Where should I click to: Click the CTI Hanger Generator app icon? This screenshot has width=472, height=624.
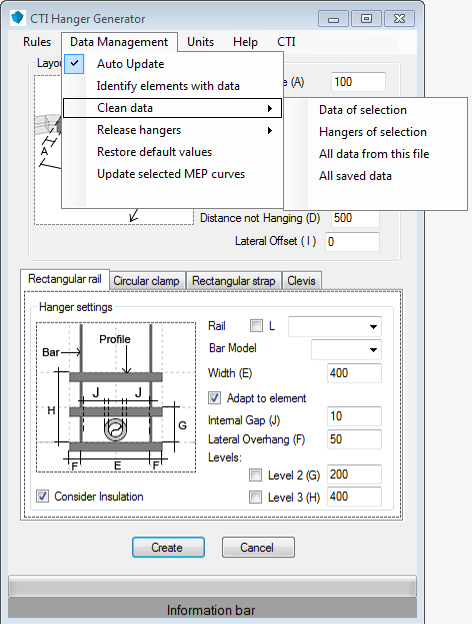click(18, 18)
